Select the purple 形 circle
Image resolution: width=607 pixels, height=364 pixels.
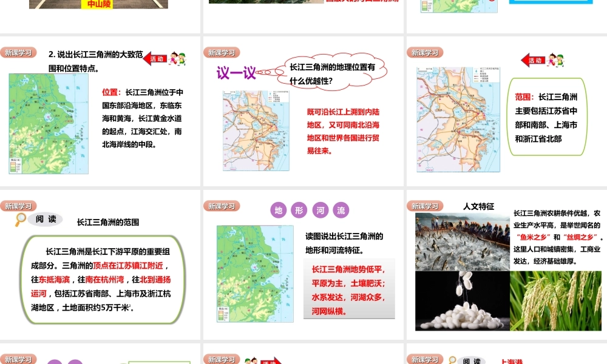coord(299,210)
